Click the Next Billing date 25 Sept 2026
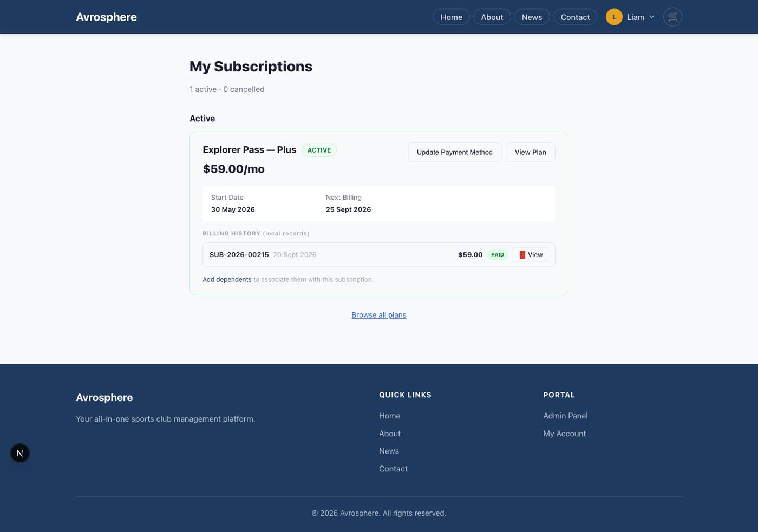This screenshot has width=758, height=532. [348, 209]
